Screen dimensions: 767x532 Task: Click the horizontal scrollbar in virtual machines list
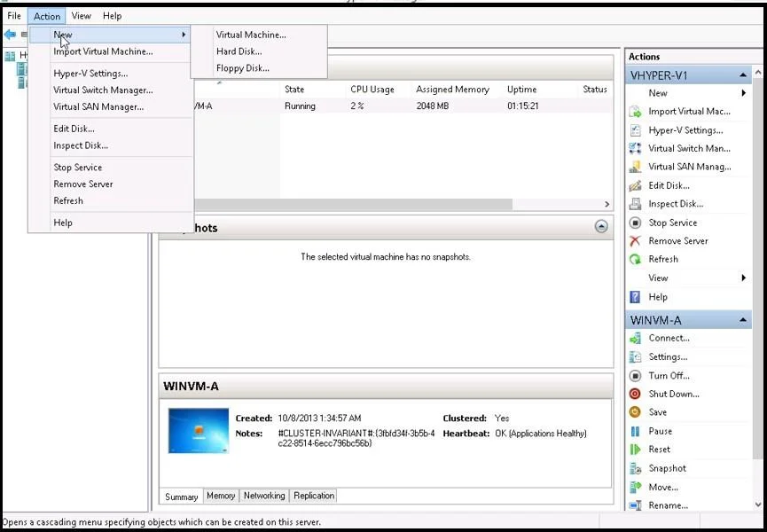coord(353,204)
